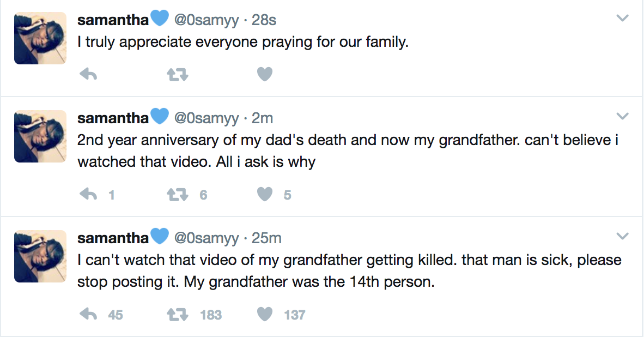
Task: Open the 25m timestamp link
Action: (266, 238)
